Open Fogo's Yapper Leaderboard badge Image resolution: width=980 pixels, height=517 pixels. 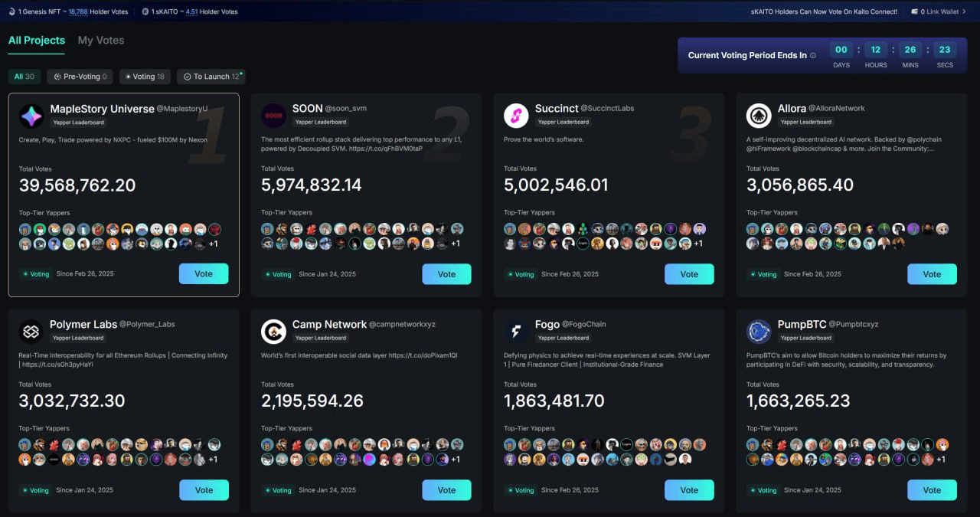coord(563,338)
